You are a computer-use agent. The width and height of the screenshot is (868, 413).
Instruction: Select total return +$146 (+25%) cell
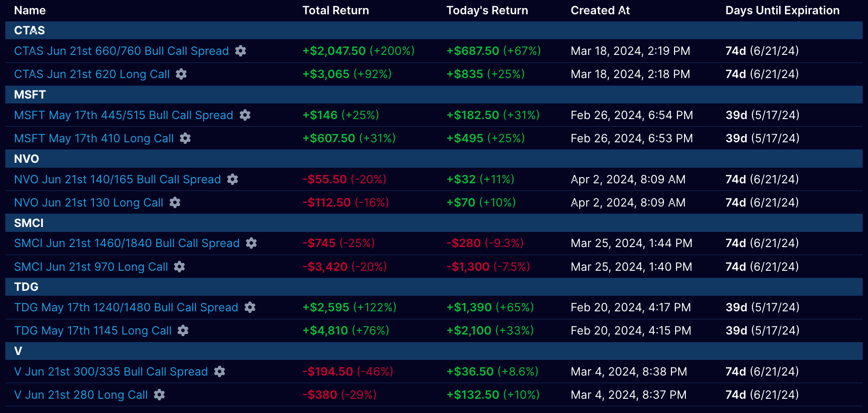(x=341, y=115)
